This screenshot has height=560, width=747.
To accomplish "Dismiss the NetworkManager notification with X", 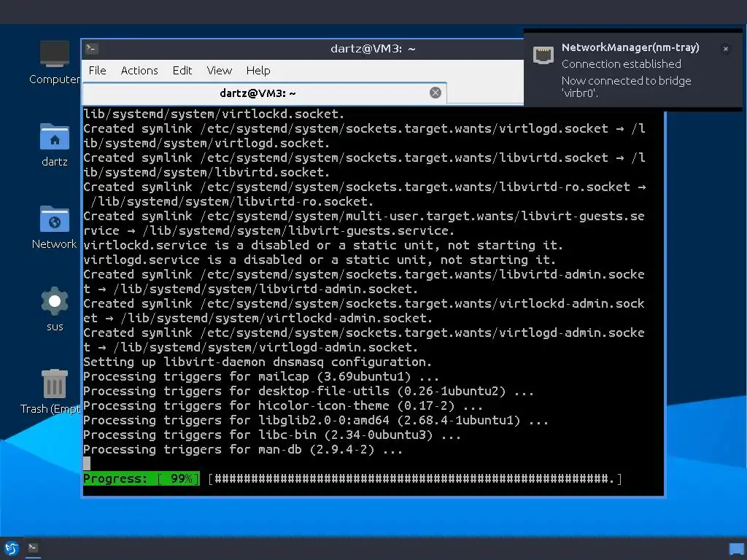I will pyautogui.click(x=726, y=49).
